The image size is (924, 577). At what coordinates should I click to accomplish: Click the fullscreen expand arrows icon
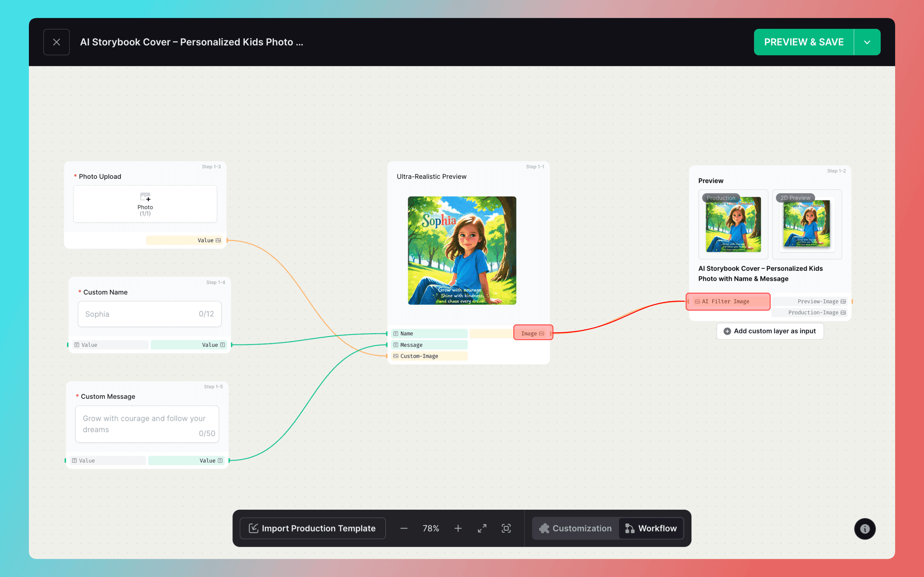tap(482, 528)
